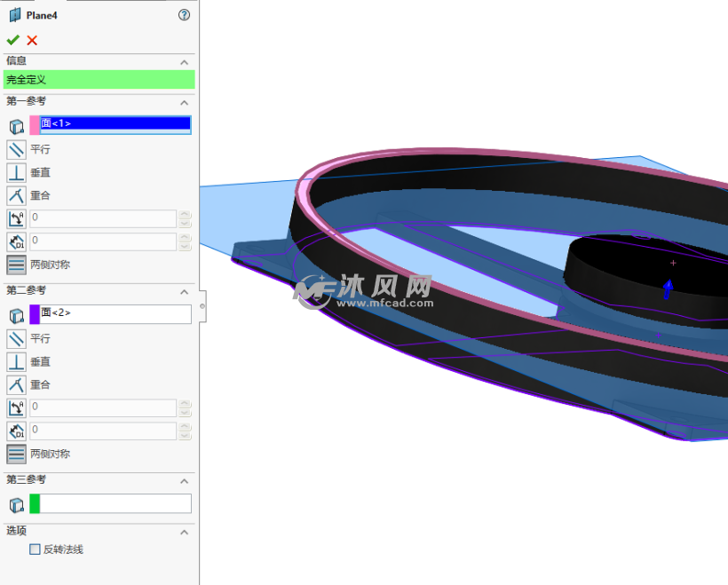Enable 重合 in first reference
Screen dimensions: 728x585
(x=16, y=195)
